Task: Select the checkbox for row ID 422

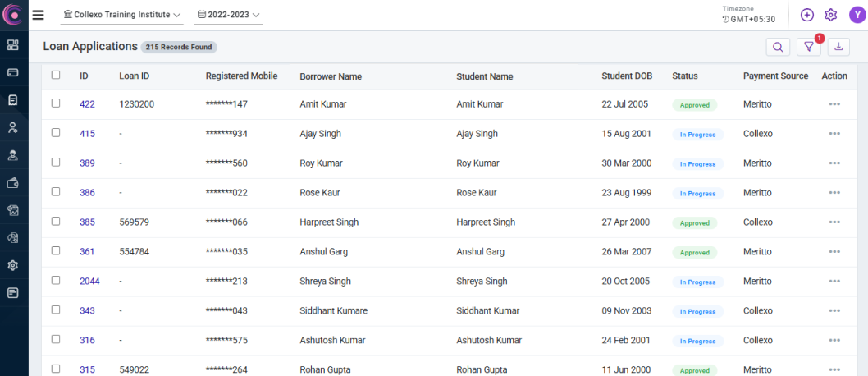Action: 56,103
